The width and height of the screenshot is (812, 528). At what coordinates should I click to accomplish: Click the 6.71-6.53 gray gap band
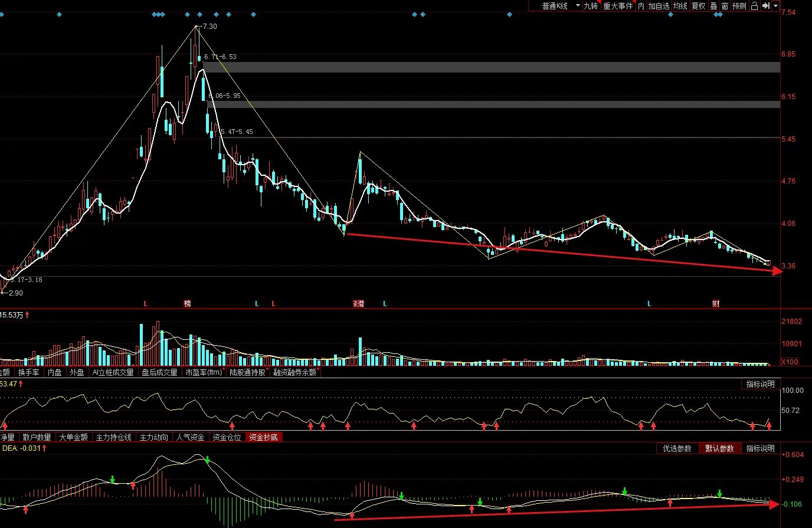pos(491,67)
